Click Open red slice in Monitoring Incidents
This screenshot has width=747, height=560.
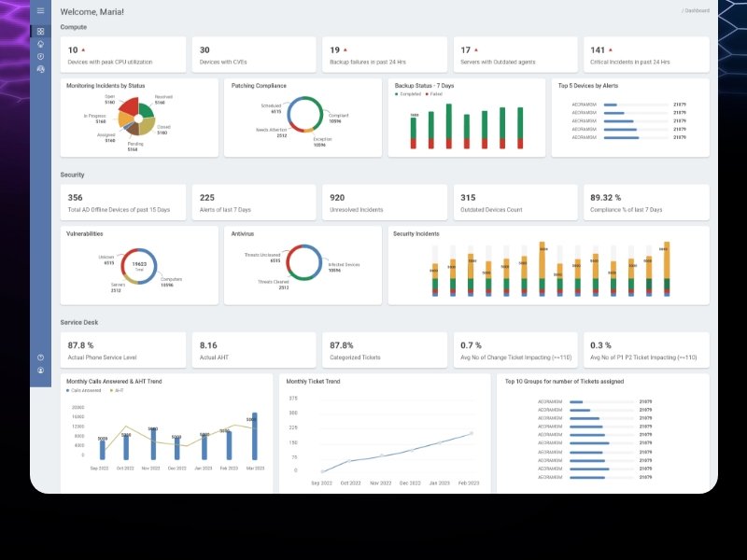coord(128,105)
